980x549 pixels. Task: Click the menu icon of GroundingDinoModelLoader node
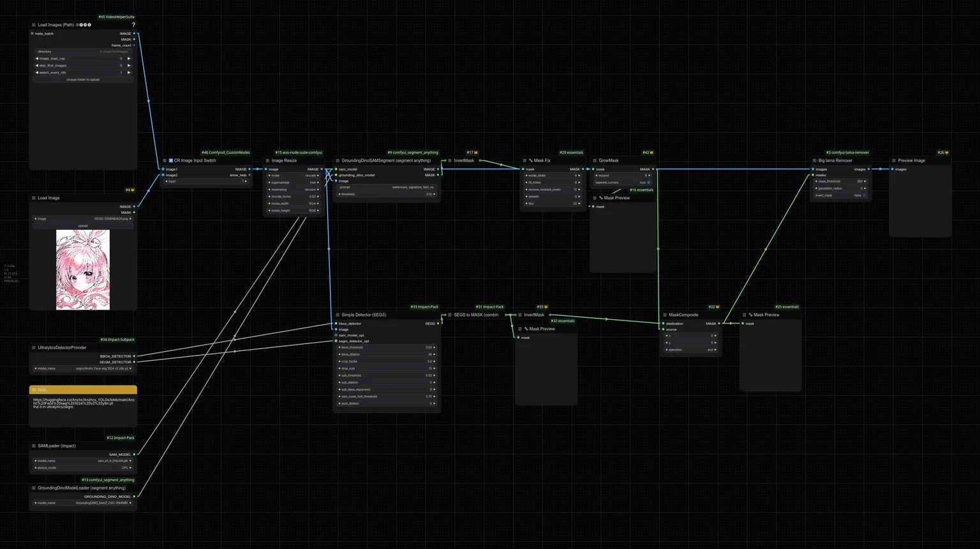tap(34, 488)
